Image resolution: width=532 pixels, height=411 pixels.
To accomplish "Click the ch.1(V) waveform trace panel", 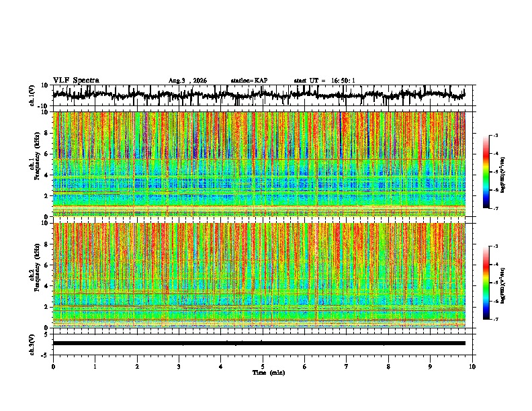I will tap(259, 95).
